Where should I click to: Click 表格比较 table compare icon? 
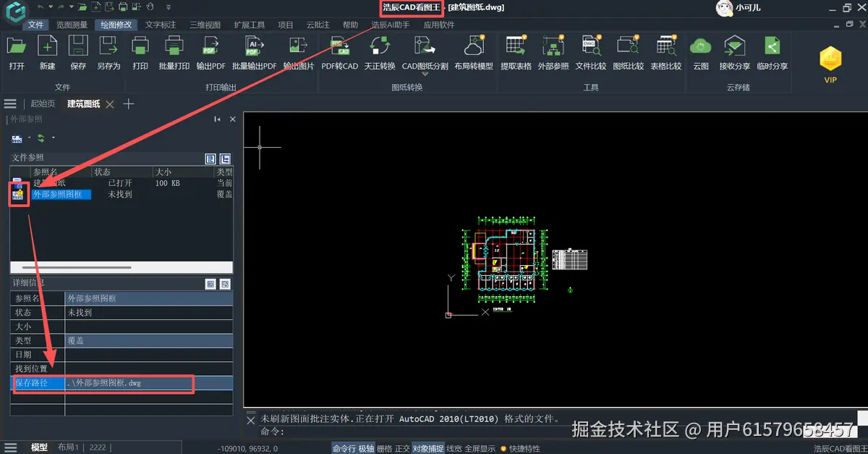pyautogui.click(x=666, y=46)
